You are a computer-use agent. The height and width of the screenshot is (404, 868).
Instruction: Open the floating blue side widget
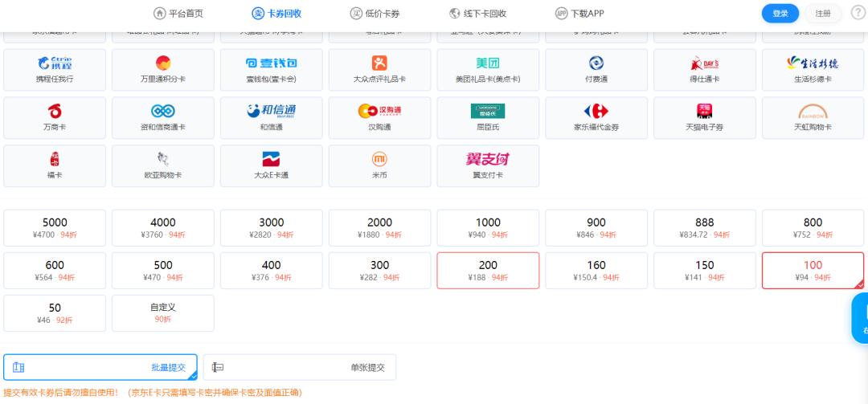(860, 318)
